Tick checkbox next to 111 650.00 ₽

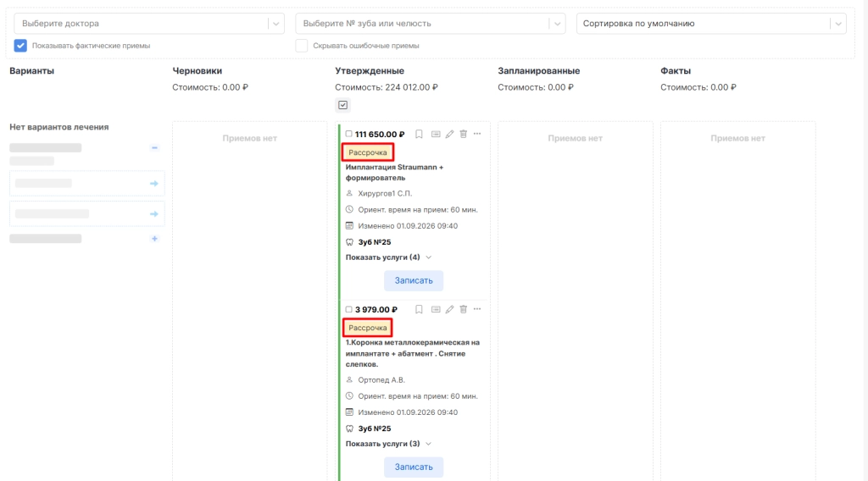click(348, 134)
